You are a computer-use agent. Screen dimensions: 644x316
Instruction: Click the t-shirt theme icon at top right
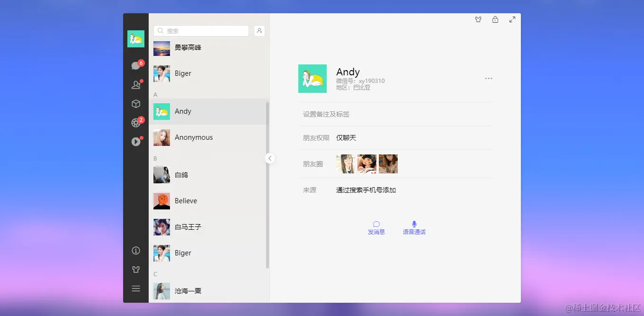(478, 19)
